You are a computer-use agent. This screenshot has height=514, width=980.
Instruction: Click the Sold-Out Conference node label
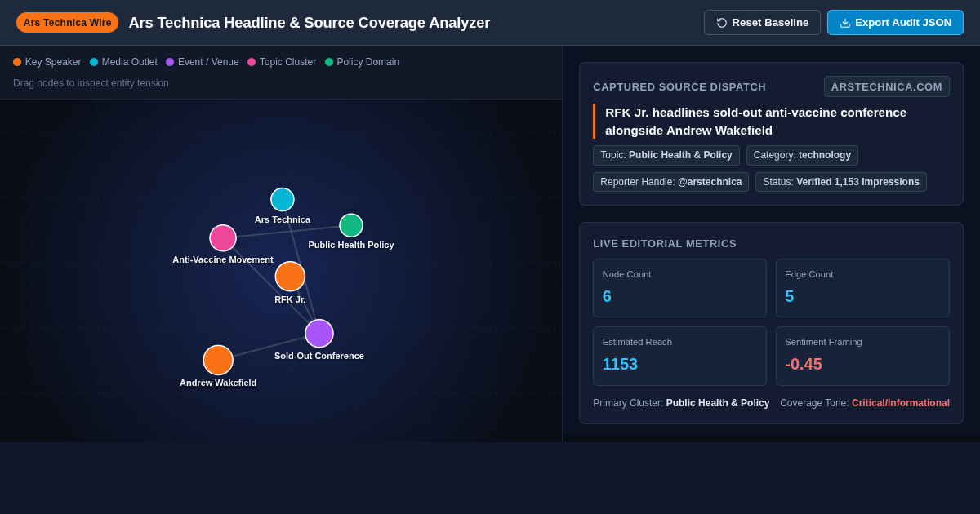tap(319, 356)
